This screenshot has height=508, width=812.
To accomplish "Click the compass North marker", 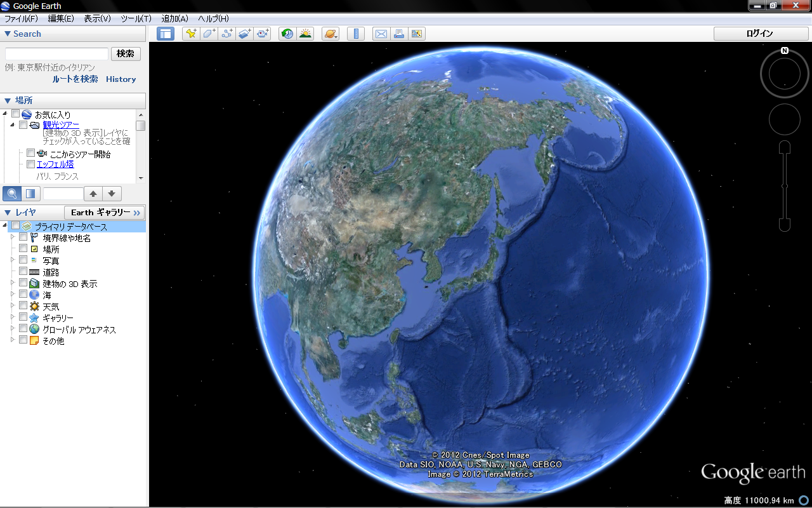I will [x=785, y=51].
